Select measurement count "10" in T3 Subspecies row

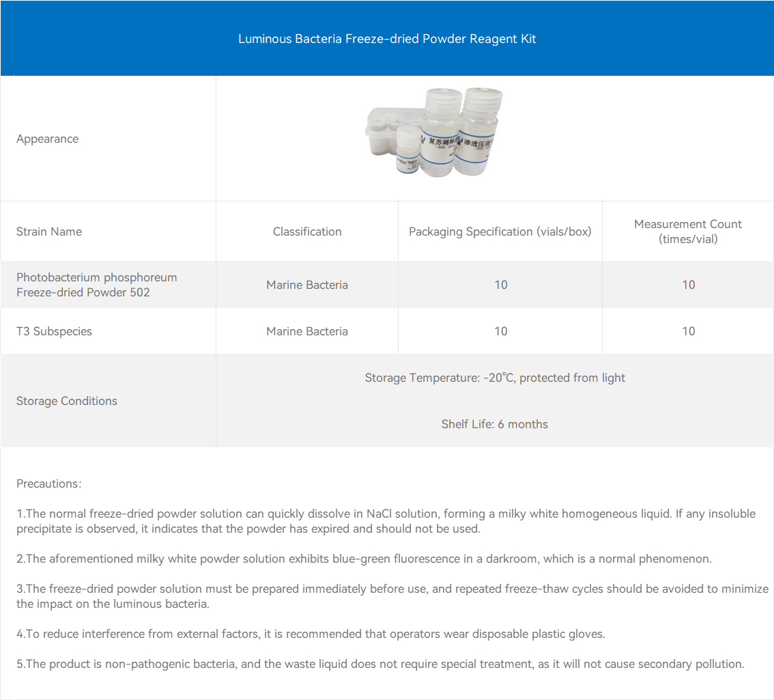tap(688, 331)
